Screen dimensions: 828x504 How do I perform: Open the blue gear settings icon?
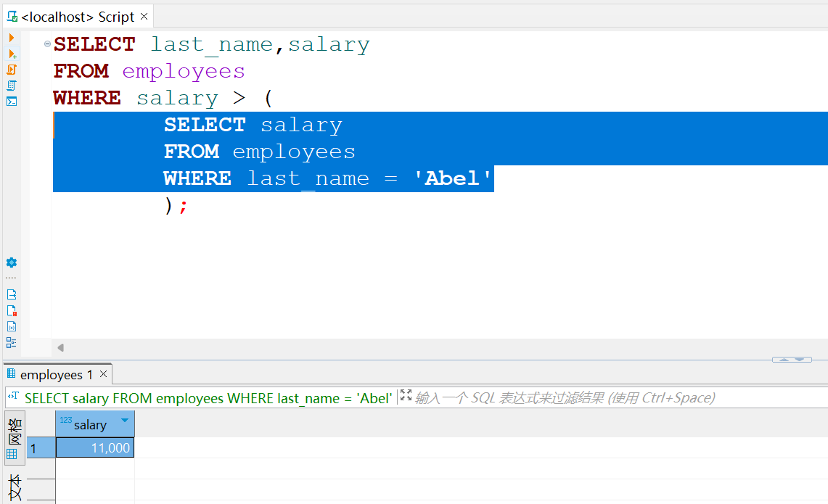(x=11, y=263)
